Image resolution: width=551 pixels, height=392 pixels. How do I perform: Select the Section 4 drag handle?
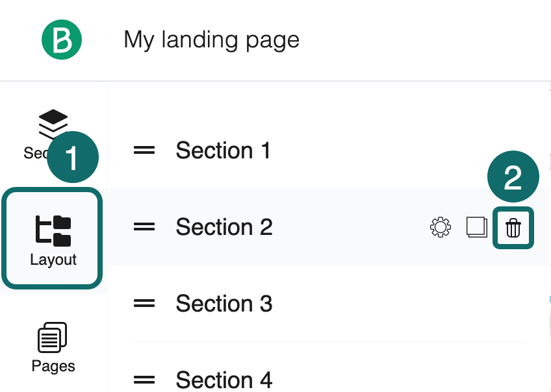(144, 379)
